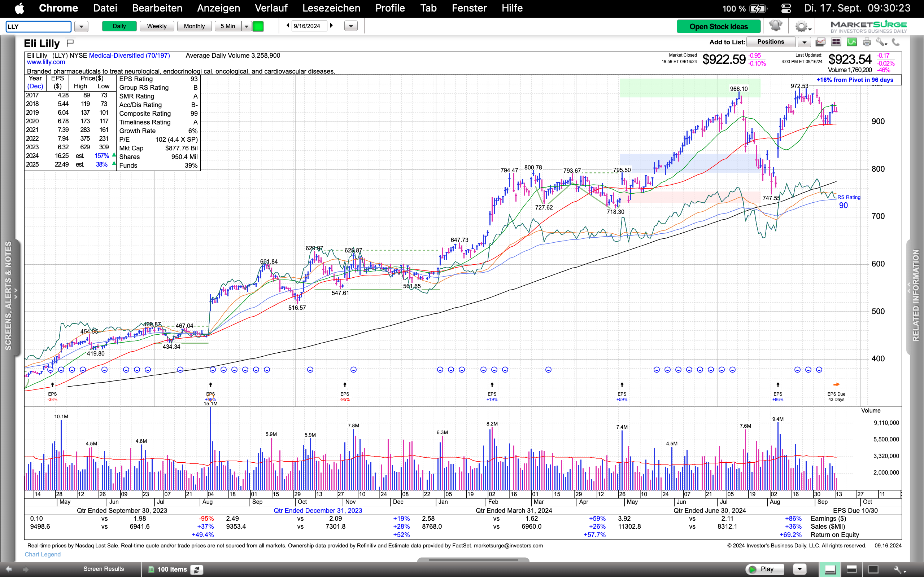
Task: Click the Open Stock Ideas button
Action: pyautogui.click(x=718, y=26)
